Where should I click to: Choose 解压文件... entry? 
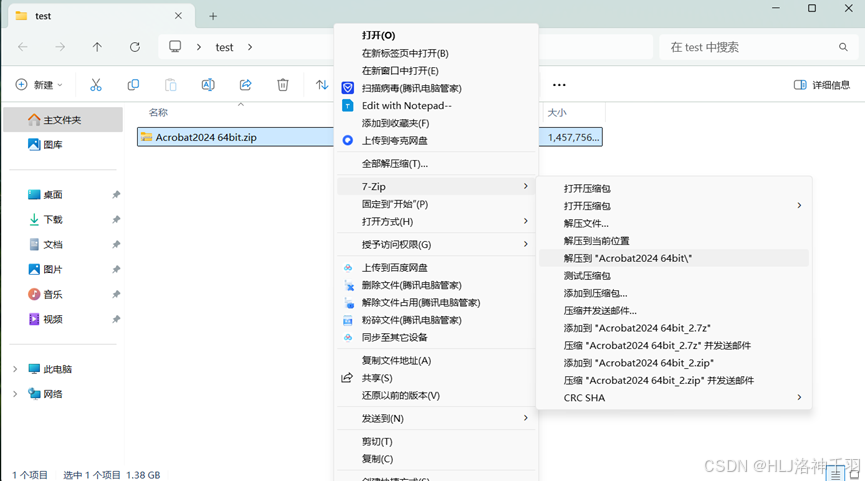pos(674,223)
